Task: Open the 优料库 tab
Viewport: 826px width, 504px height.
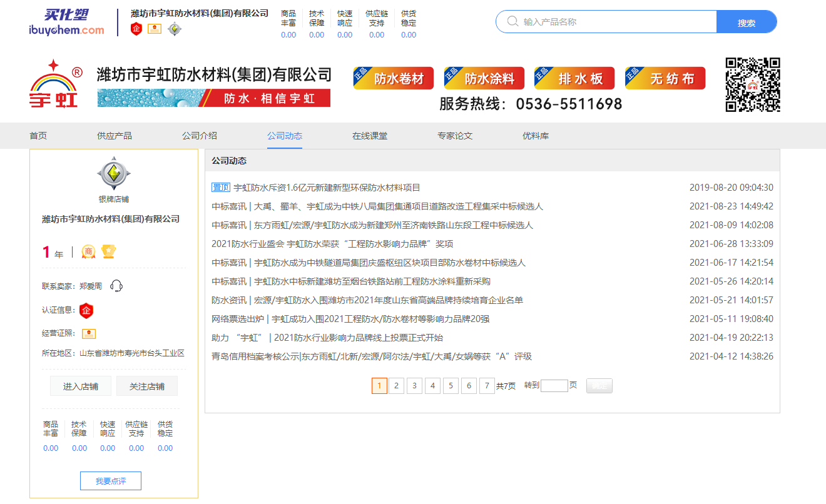Action: coord(536,136)
